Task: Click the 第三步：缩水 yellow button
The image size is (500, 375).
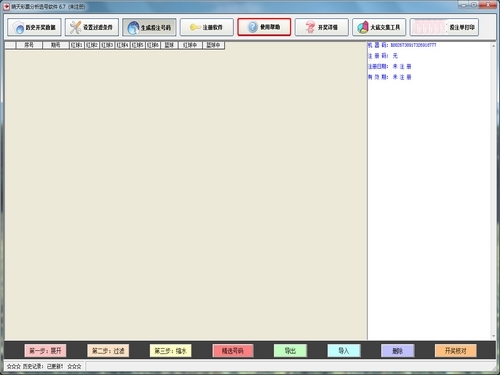Action: [170, 351]
